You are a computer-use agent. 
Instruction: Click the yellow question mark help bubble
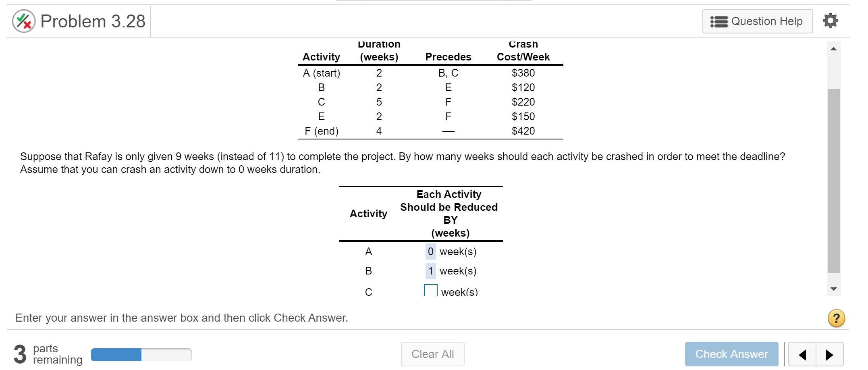click(x=837, y=318)
